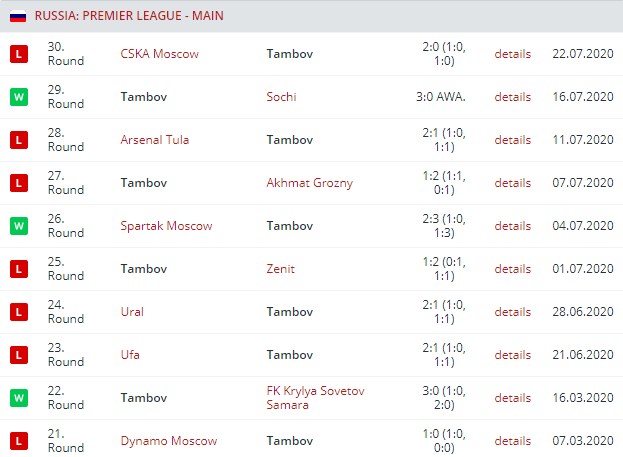Click the Russian flag icon in the header

tap(18, 16)
